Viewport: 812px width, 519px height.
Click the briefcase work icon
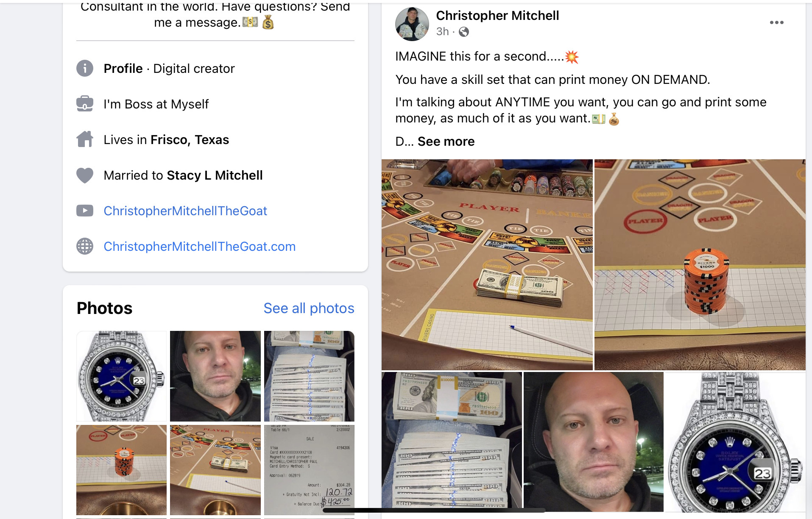[85, 104]
